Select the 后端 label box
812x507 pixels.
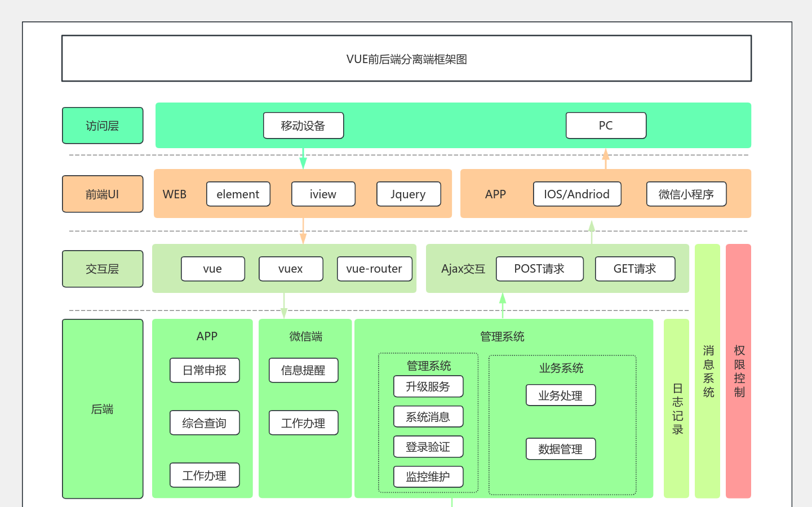[x=103, y=409]
